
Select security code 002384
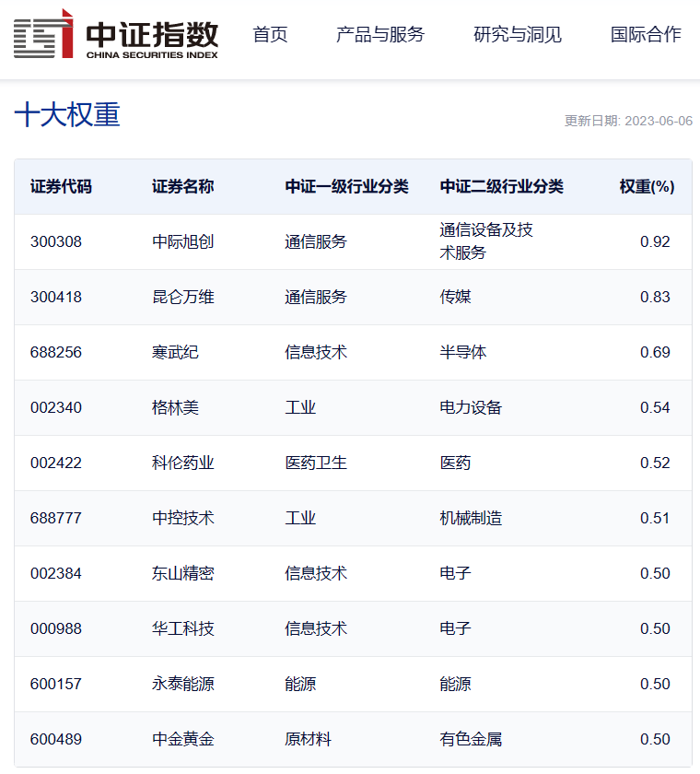coord(56,573)
